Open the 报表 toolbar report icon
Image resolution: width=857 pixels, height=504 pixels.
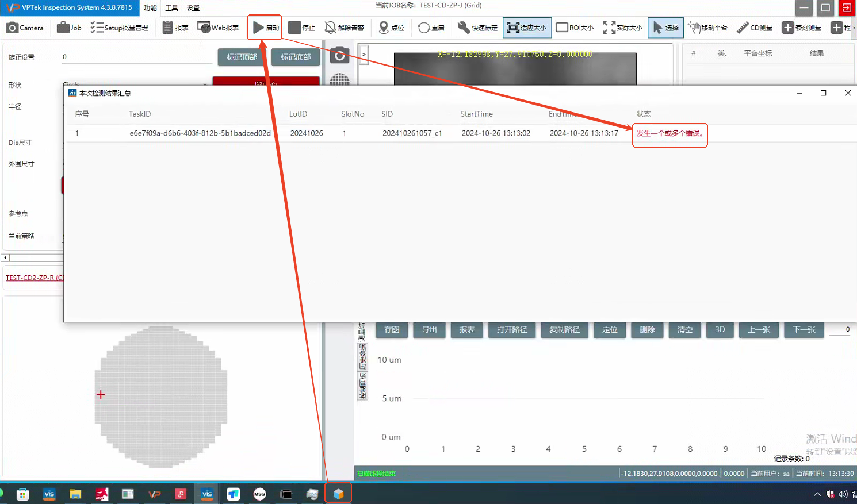[x=175, y=28]
